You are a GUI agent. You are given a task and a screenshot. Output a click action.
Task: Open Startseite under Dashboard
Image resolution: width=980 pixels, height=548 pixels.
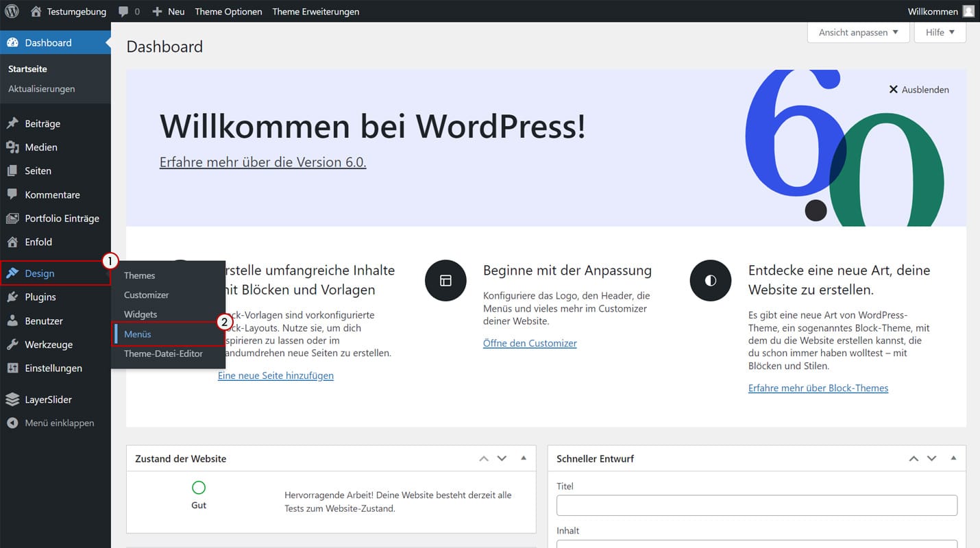click(27, 69)
